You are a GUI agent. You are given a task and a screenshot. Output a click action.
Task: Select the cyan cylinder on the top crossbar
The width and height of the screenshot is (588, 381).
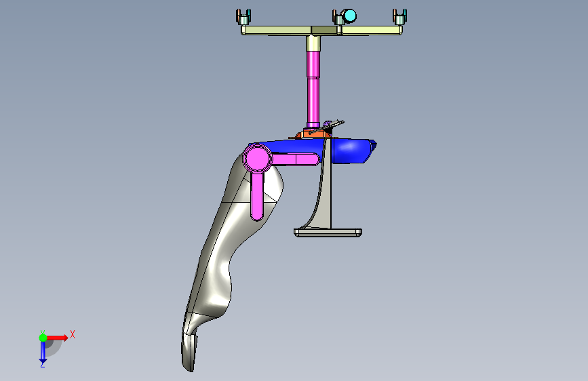(349, 16)
